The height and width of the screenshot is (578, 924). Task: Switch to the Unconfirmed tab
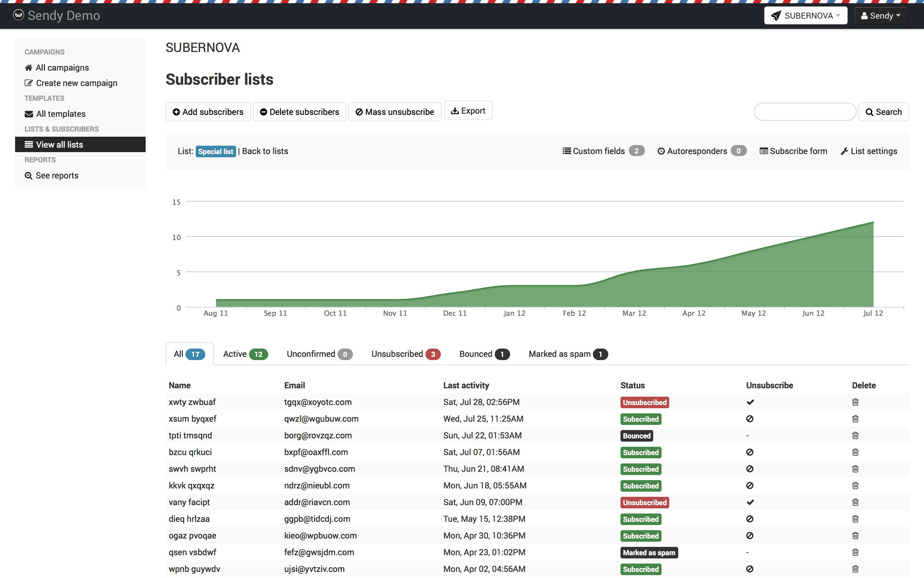(320, 354)
